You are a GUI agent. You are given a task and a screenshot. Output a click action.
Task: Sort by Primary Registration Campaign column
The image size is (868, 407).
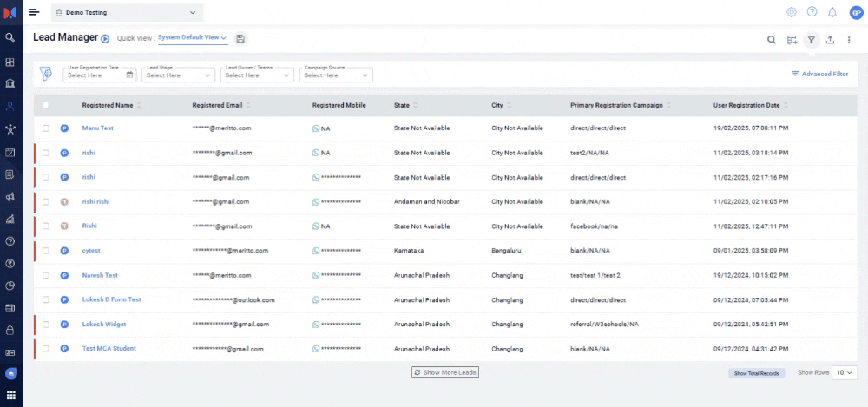pyautogui.click(x=668, y=105)
